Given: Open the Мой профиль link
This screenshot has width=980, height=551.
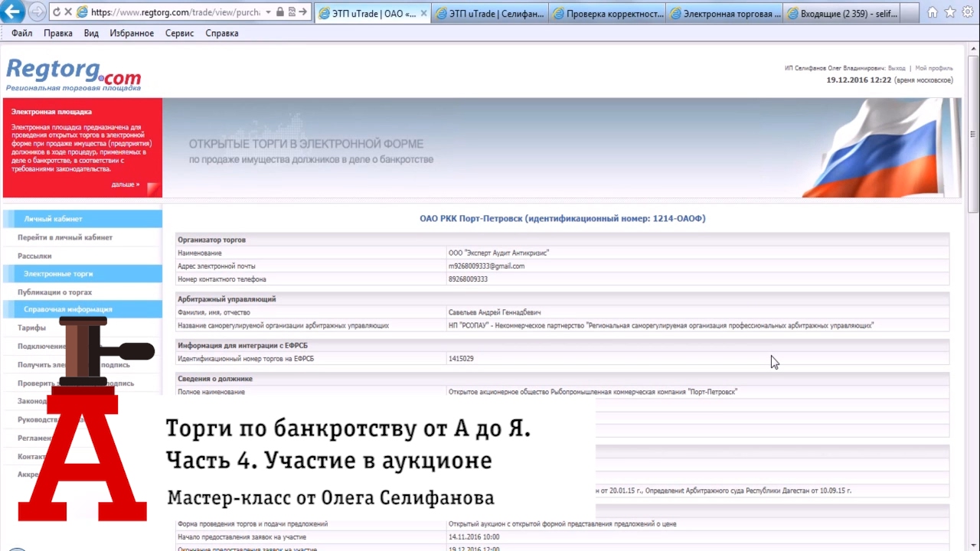Looking at the screenshot, I should click(x=934, y=68).
